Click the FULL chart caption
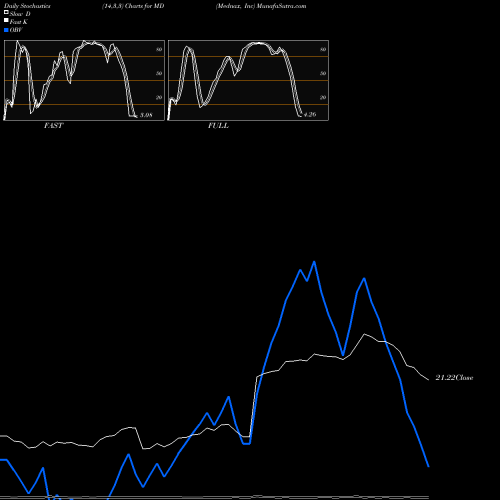 pos(218,126)
